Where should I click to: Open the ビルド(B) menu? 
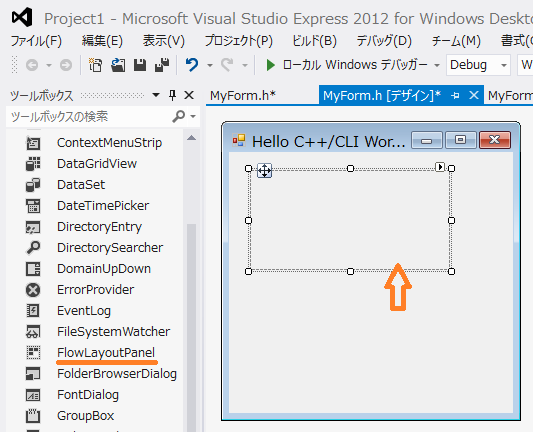click(314, 41)
